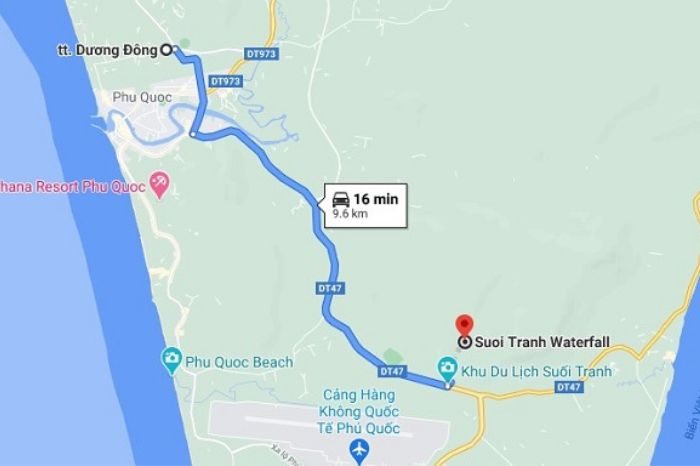Viewport: 700px width, 466px height.
Task: Click the pink resort marker icon
Action: tap(159, 185)
